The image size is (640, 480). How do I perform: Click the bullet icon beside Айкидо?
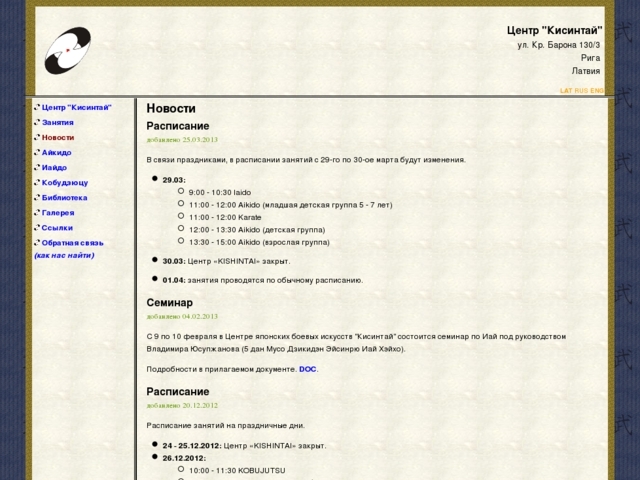(37, 152)
